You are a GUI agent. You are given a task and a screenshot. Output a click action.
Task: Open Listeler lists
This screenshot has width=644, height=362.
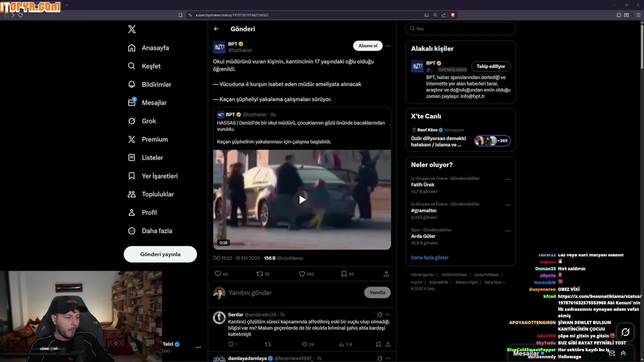point(145,157)
